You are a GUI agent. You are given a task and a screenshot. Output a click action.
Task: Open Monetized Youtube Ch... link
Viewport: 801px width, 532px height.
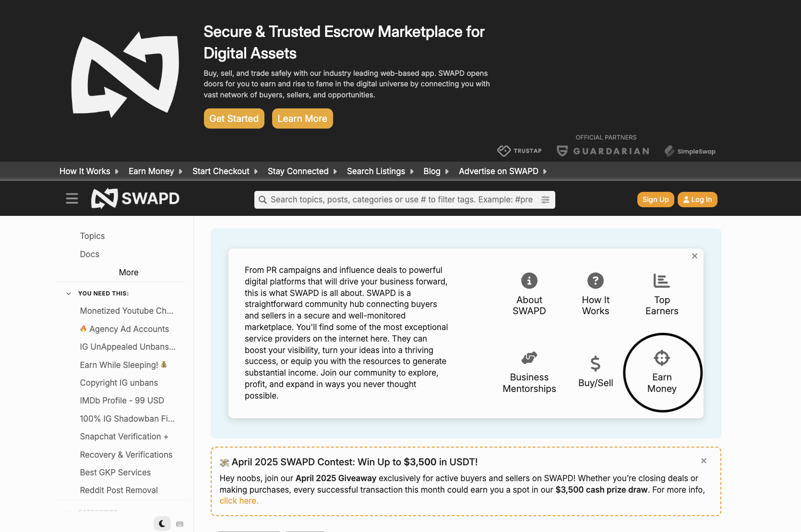(x=127, y=311)
